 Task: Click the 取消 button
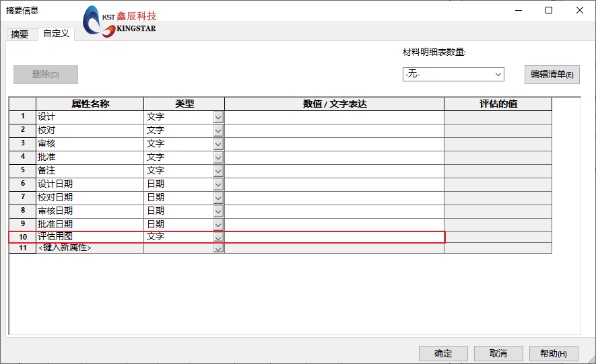[x=498, y=353]
